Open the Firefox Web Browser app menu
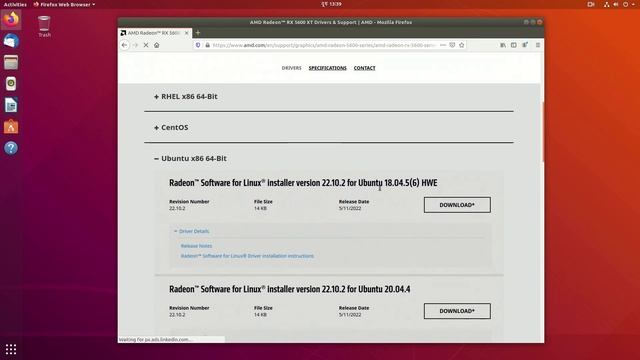 [64, 4]
